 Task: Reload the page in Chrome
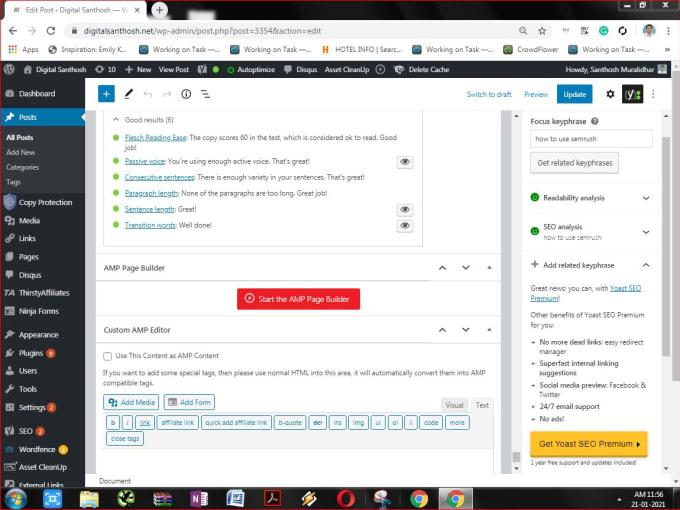[51, 31]
